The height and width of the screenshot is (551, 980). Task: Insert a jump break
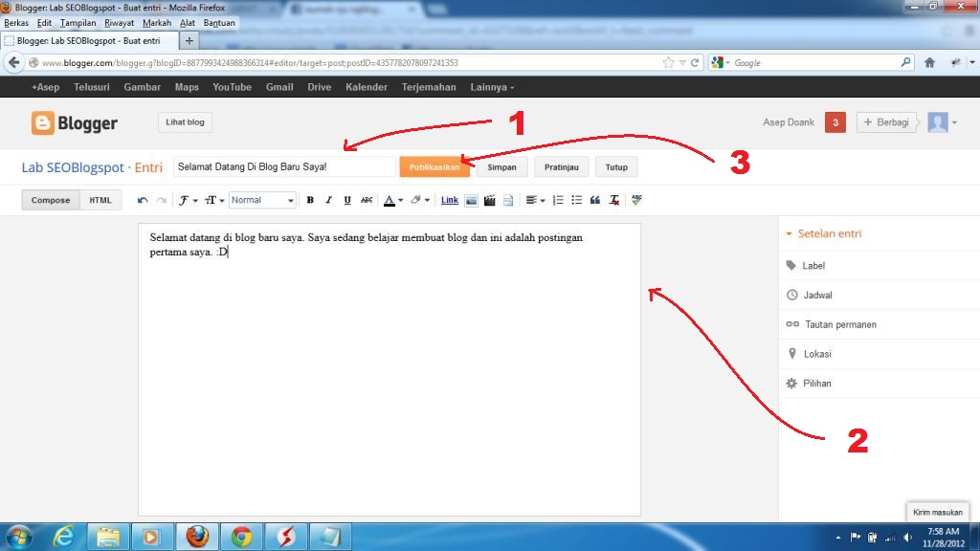tap(508, 200)
